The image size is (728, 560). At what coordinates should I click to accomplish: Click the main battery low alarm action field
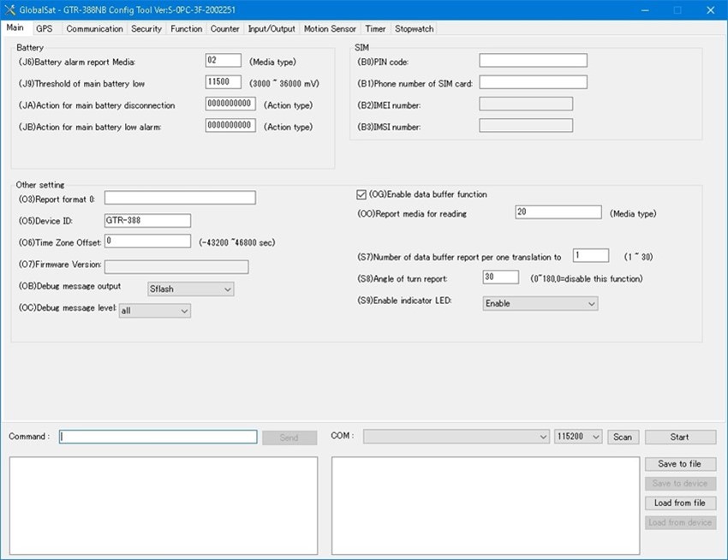[x=230, y=125]
